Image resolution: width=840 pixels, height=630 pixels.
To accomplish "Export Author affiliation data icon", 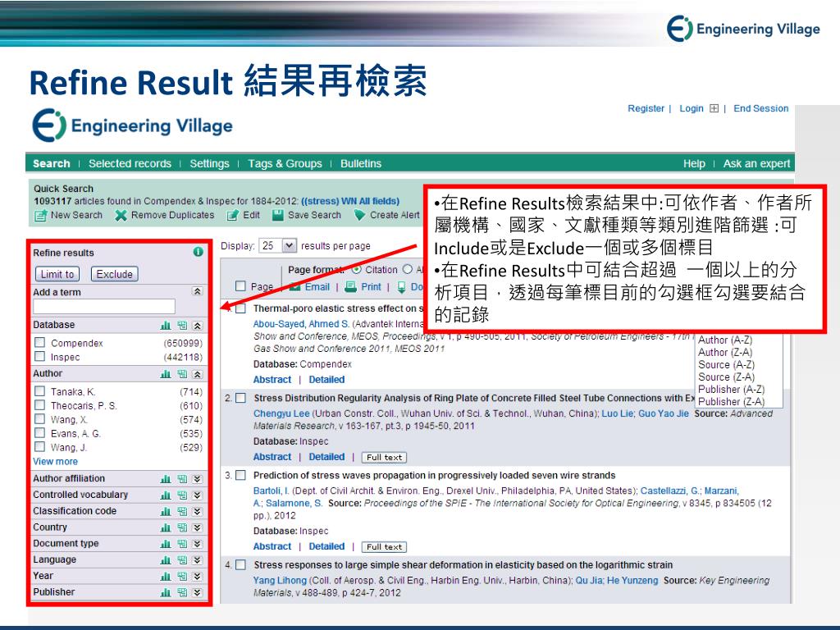I will tap(183, 479).
